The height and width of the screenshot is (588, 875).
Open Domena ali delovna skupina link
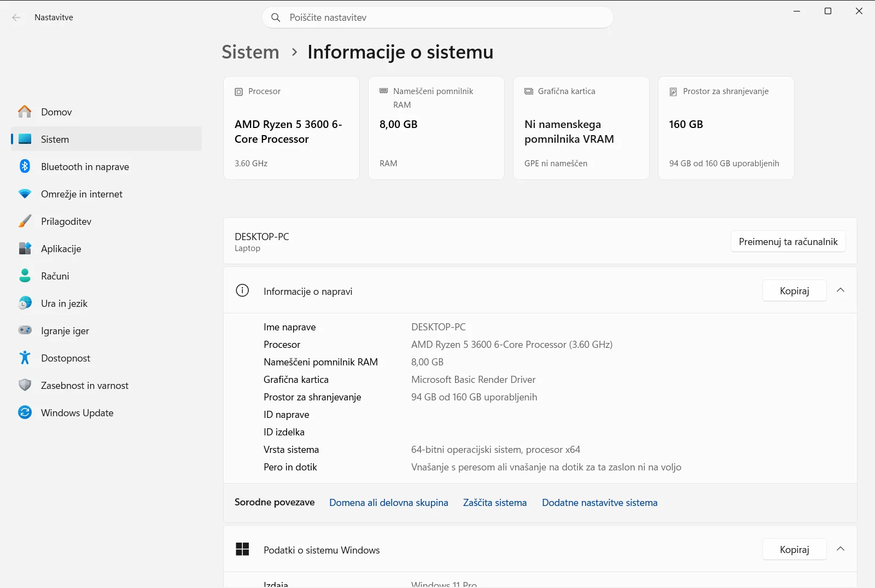coord(389,502)
